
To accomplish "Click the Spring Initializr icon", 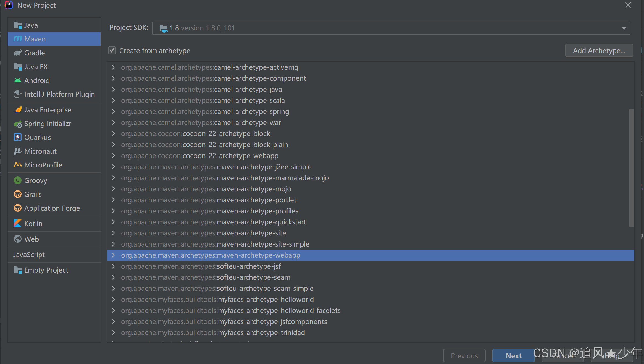I will [18, 124].
